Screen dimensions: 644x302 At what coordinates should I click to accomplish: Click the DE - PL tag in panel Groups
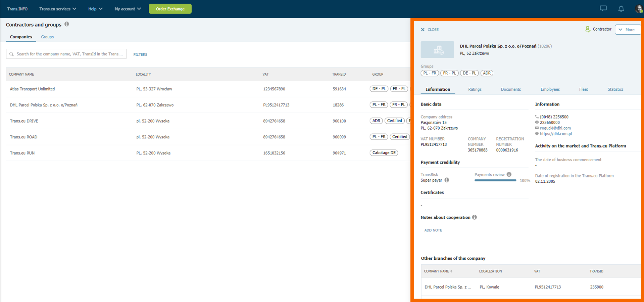469,73
